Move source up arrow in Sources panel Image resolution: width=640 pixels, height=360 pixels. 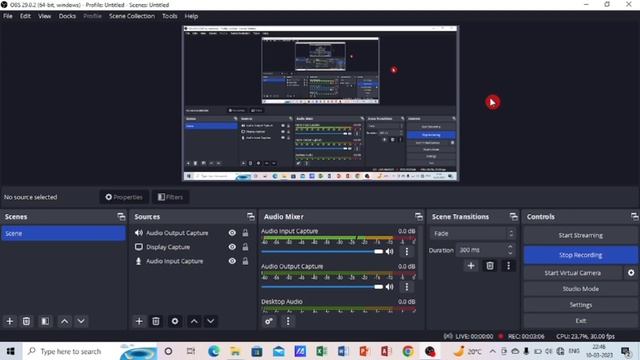click(x=194, y=321)
